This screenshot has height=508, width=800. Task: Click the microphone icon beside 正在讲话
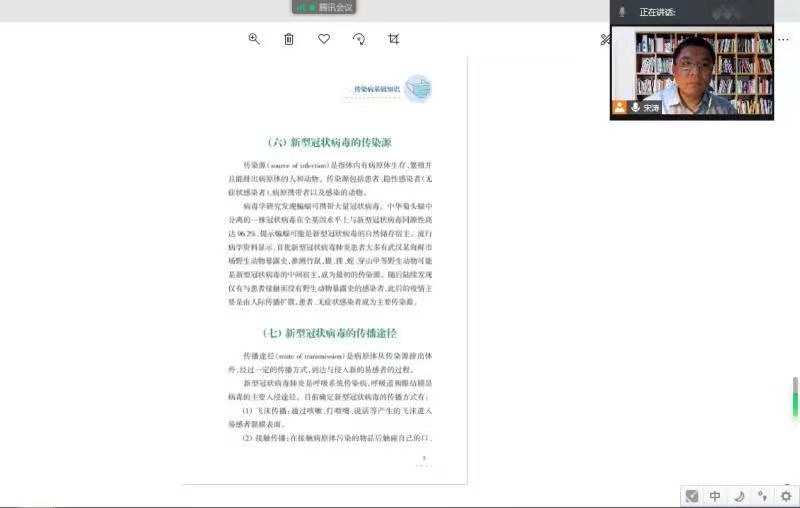tap(622, 12)
